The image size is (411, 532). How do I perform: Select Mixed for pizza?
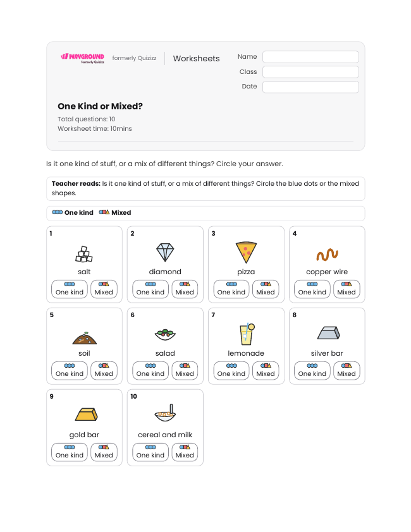tap(266, 289)
